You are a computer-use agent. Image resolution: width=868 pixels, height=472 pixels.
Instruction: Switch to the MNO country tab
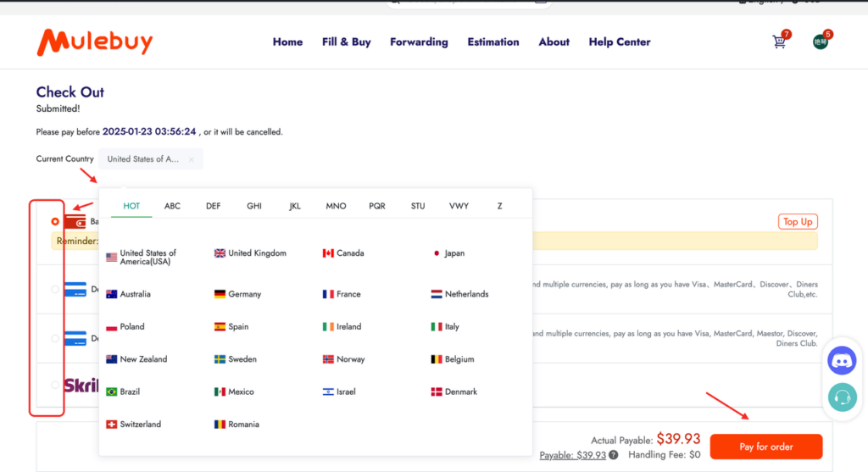pyautogui.click(x=336, y=206)
